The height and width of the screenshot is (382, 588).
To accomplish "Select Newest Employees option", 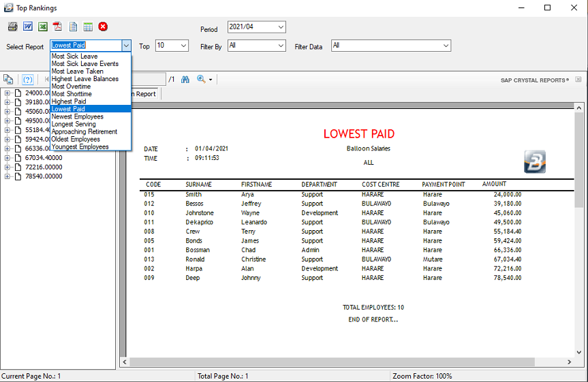I will [91, 116].
